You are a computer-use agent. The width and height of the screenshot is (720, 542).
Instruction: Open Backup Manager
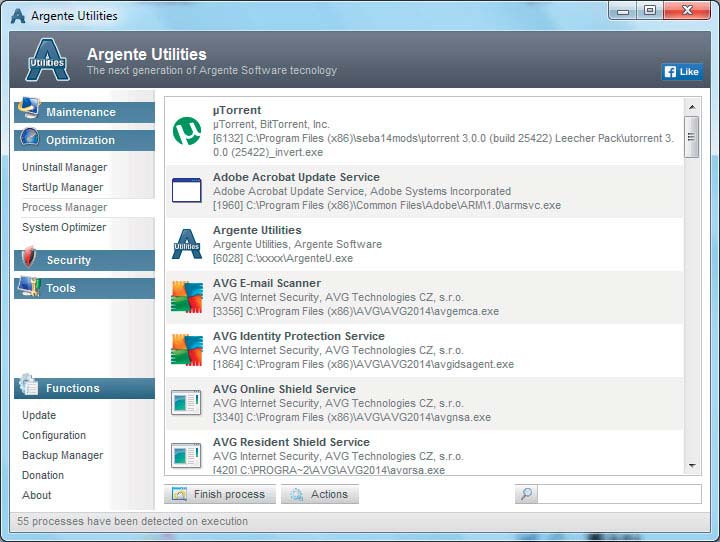pyautogui.click(x=62, y=455)
